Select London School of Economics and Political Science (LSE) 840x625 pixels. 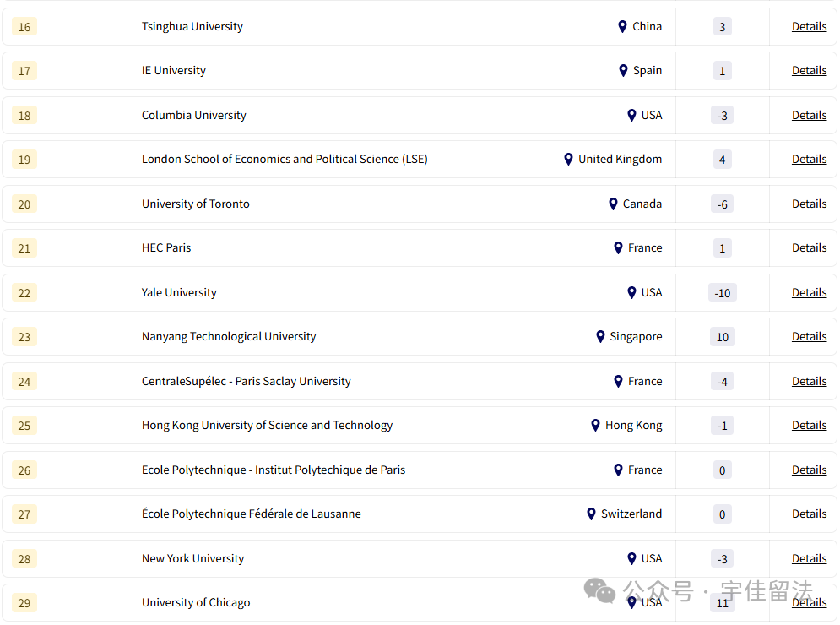point(285,159)
